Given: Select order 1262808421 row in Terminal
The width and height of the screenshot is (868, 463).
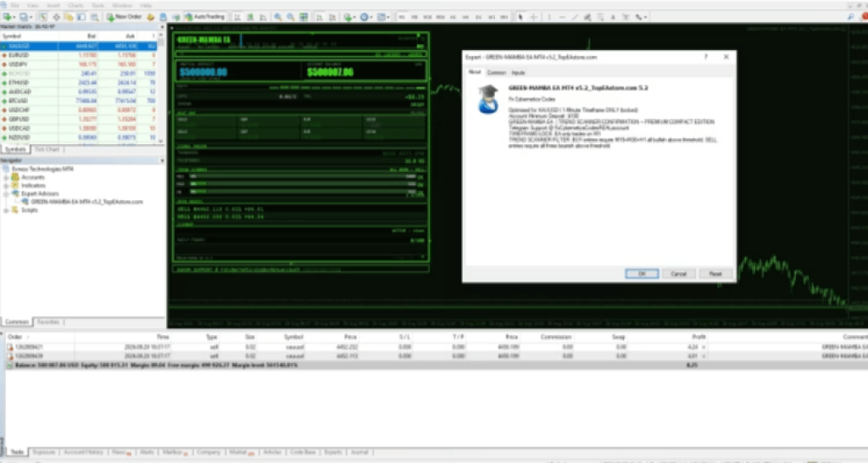Looking at the screenshot, I should click(437, 348).
